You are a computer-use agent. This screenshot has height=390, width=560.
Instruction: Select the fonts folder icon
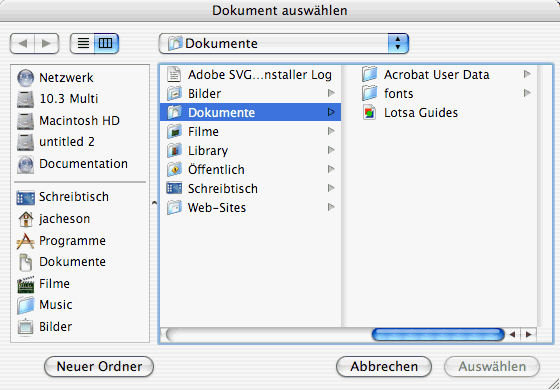click(370, 94)
